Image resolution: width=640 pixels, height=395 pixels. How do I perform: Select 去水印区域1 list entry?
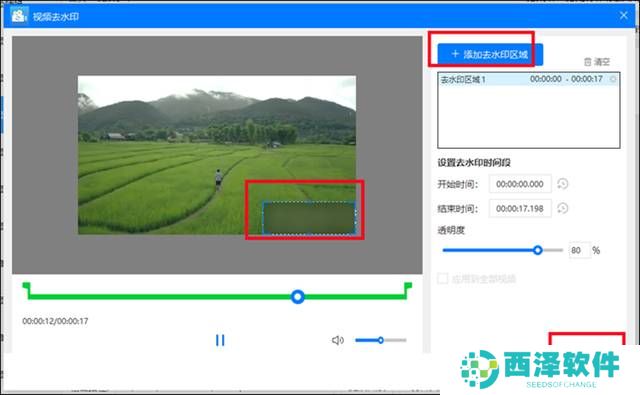click(529, 79)
